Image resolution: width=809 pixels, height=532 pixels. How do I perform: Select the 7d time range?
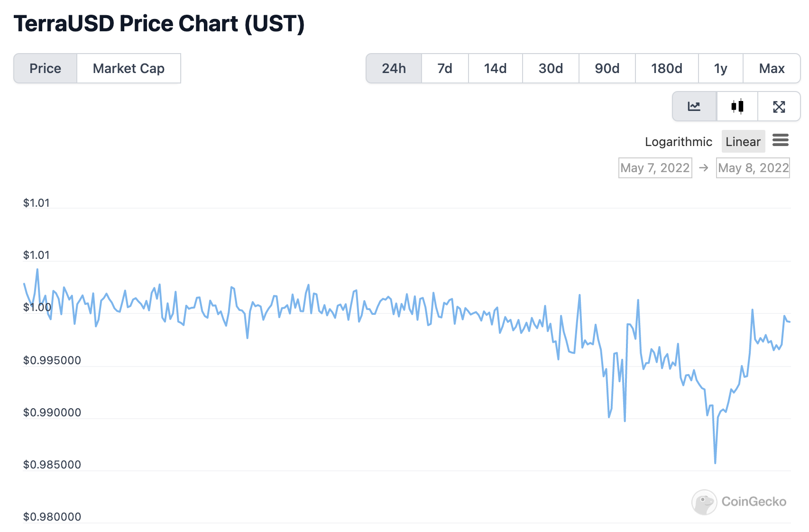point(445,68)
